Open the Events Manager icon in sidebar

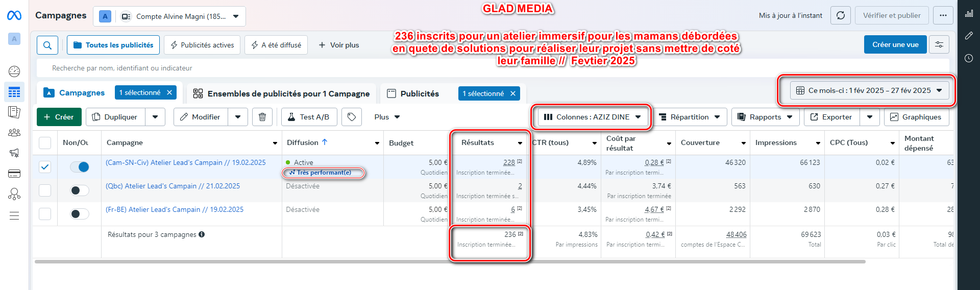click(x=14, y=194)
